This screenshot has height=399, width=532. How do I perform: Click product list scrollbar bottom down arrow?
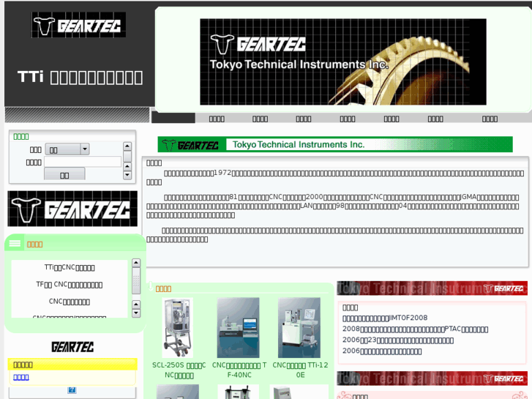(x=136, y=313)
